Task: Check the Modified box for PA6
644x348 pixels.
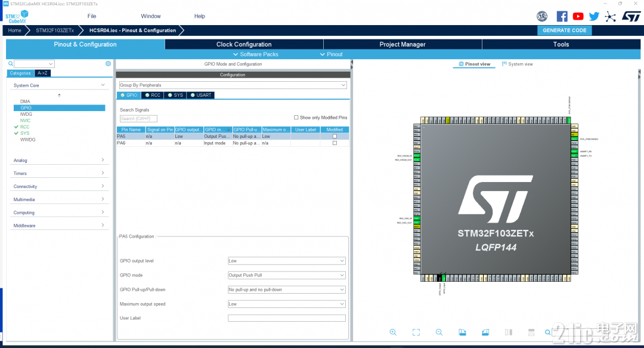Action: pyautogui.click(x=335, y=143)
